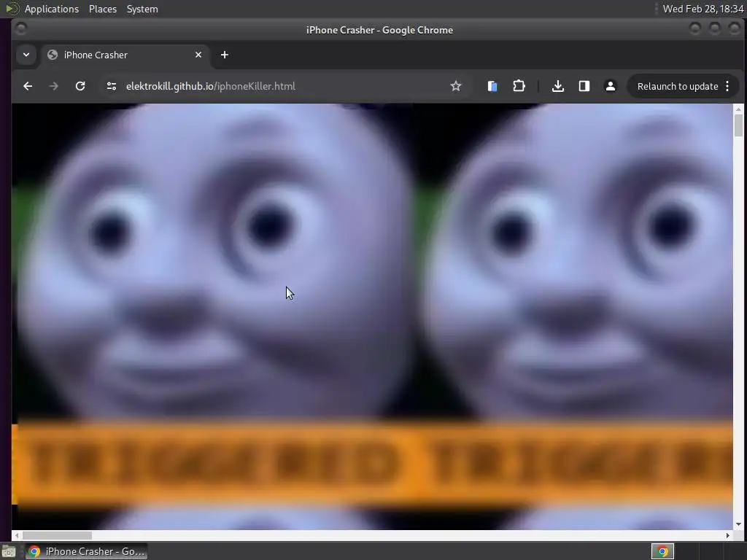This screenshot has height=560, width=747.
Task: Open a new tab with the plus button
Action: coord(225,55)
